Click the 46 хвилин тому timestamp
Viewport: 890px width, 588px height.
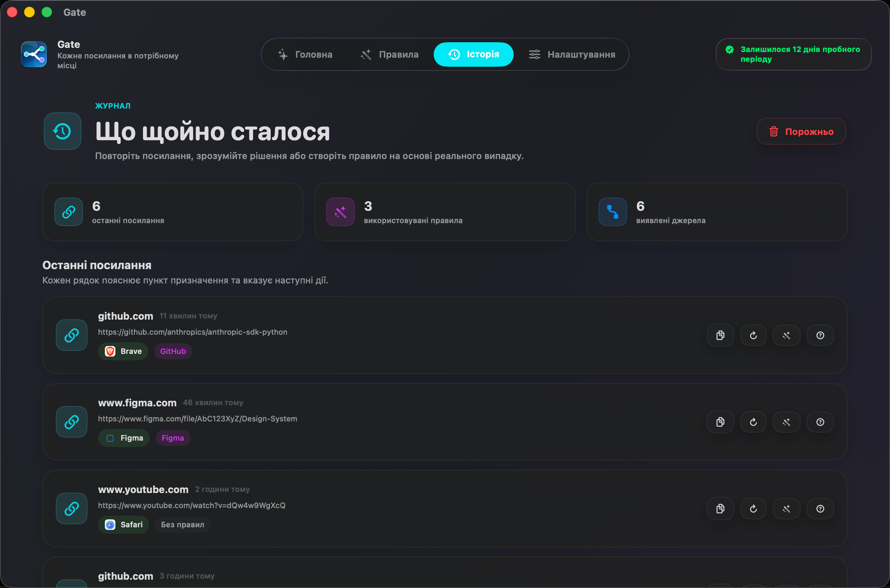click(x=213, y=403)
